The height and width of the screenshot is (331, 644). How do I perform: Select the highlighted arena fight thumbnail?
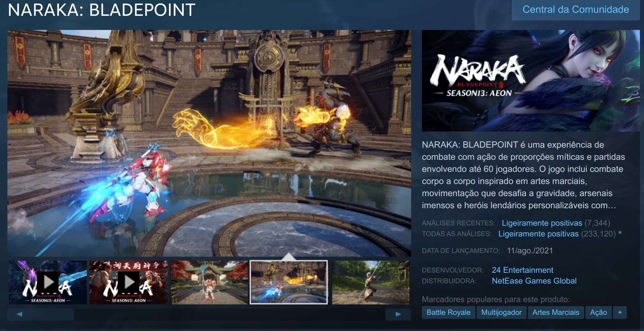(289, 283)
